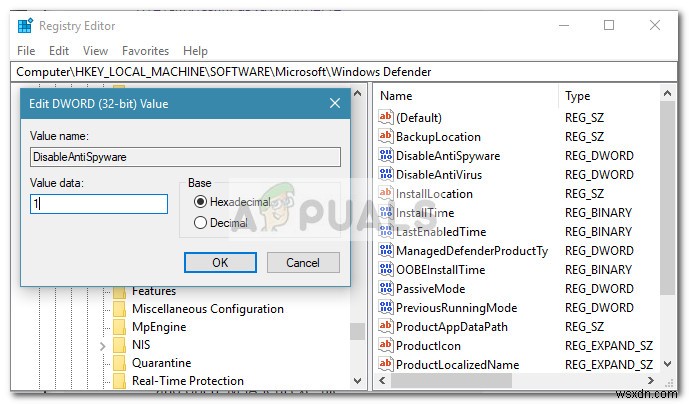Click the Features folder icon
The width and height of the screenshot is (689, 404).
(120, 292)
